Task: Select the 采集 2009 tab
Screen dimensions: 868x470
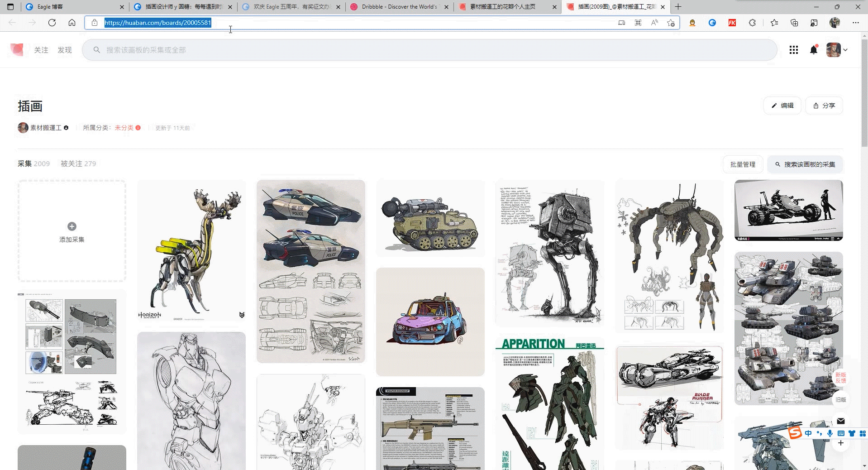Action: (x=34, y=164)
